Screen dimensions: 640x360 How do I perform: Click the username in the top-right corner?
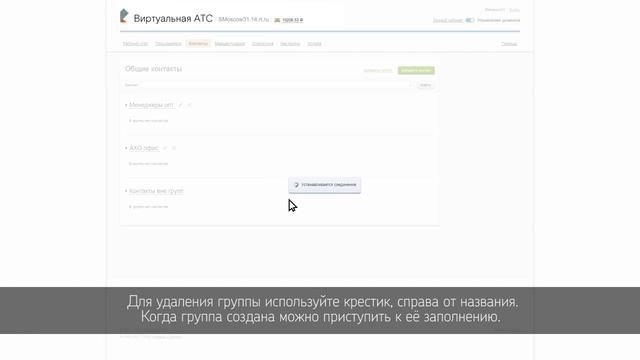(x=495, y=10)
